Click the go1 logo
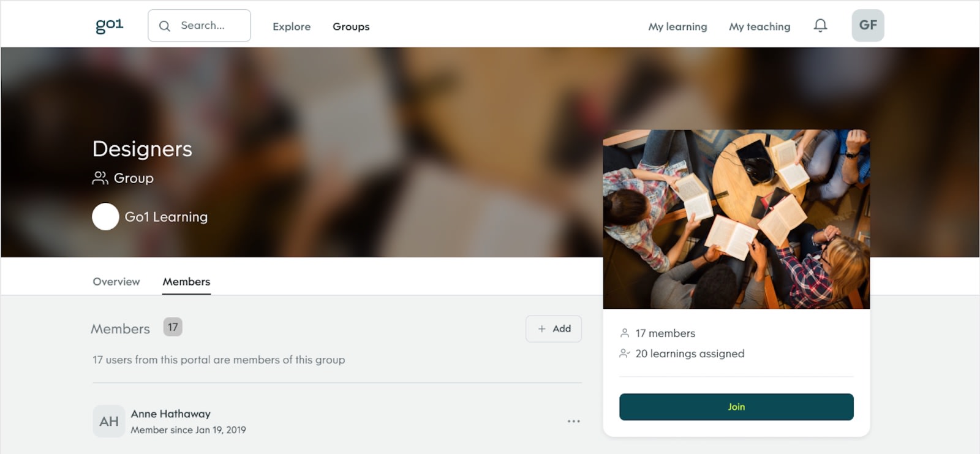The width and height of the screenshot is (980, 454). pyautogui.click(x=110, y=25)
